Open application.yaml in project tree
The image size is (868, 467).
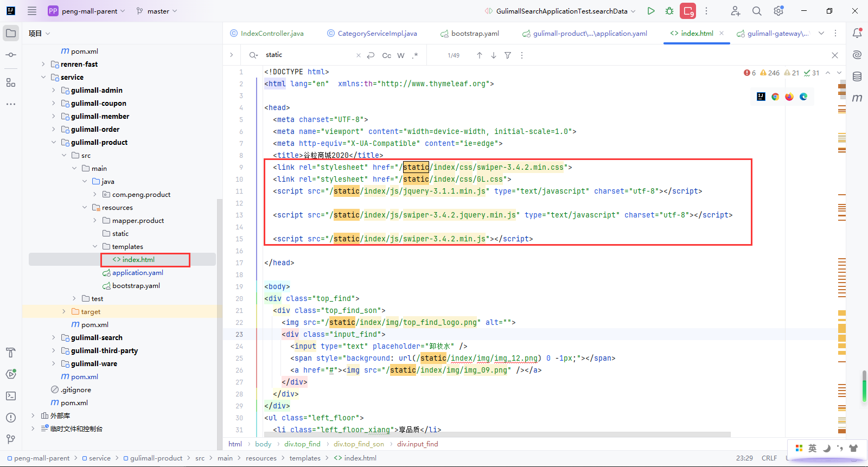click(x=138, y=272)
